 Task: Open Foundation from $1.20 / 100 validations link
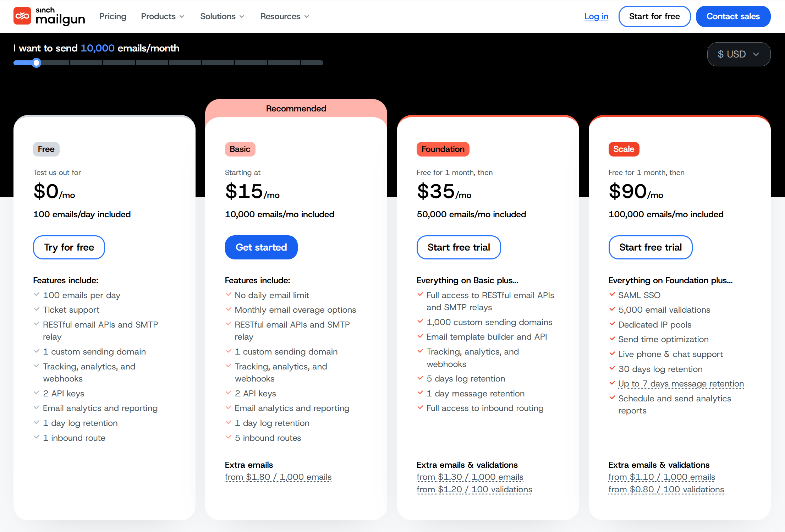coord(474,489)
